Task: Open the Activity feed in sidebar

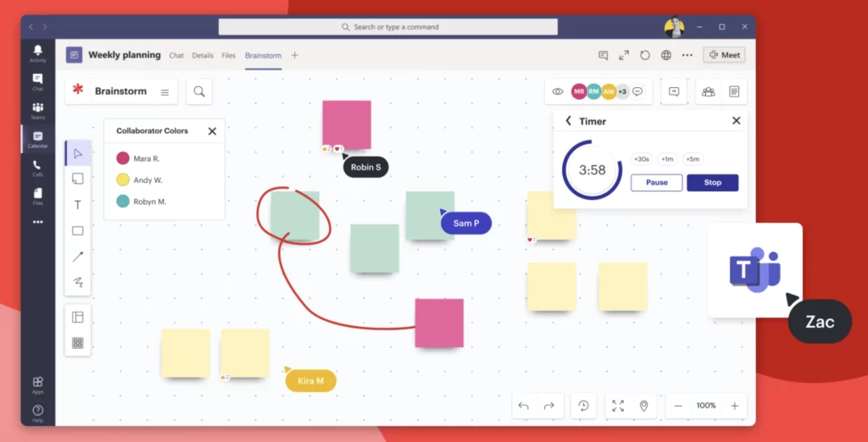Action: 37,53
